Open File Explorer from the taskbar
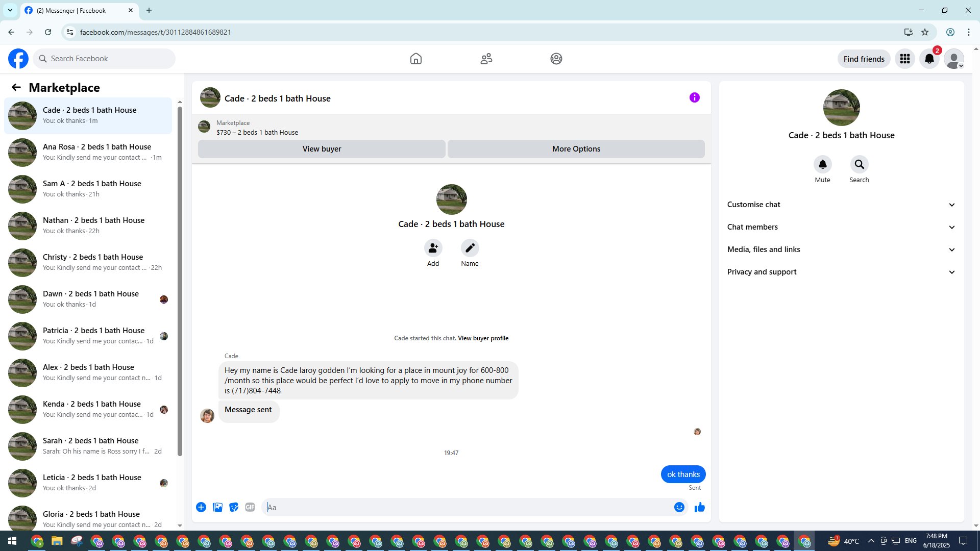Screen dimensions: 980x551 [x=57, y=541]
